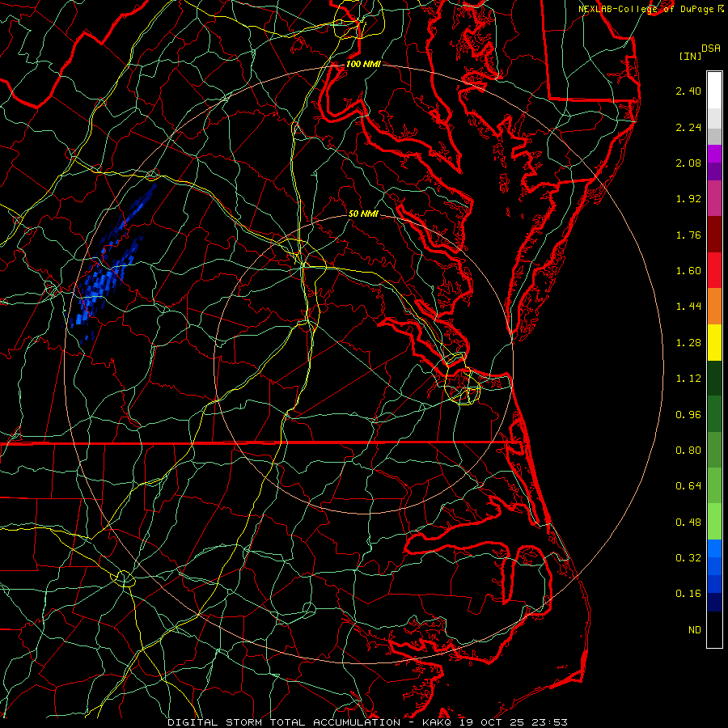Click the [IN] units label
The height and width of the screenshot is (728, 728).
click(x=690, y=56)
